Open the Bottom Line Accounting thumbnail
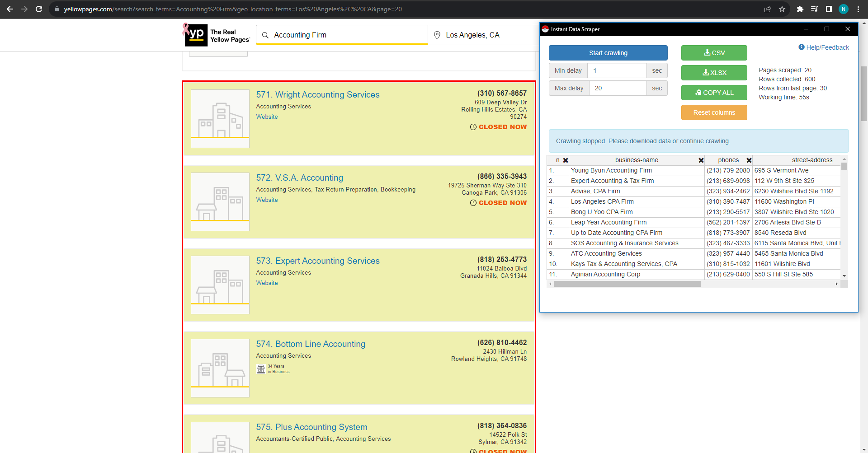 (220, 368)
